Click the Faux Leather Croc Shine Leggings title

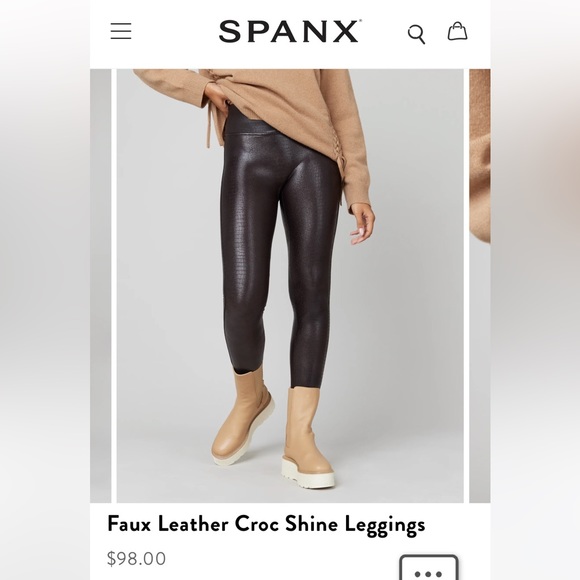point(266,525)
